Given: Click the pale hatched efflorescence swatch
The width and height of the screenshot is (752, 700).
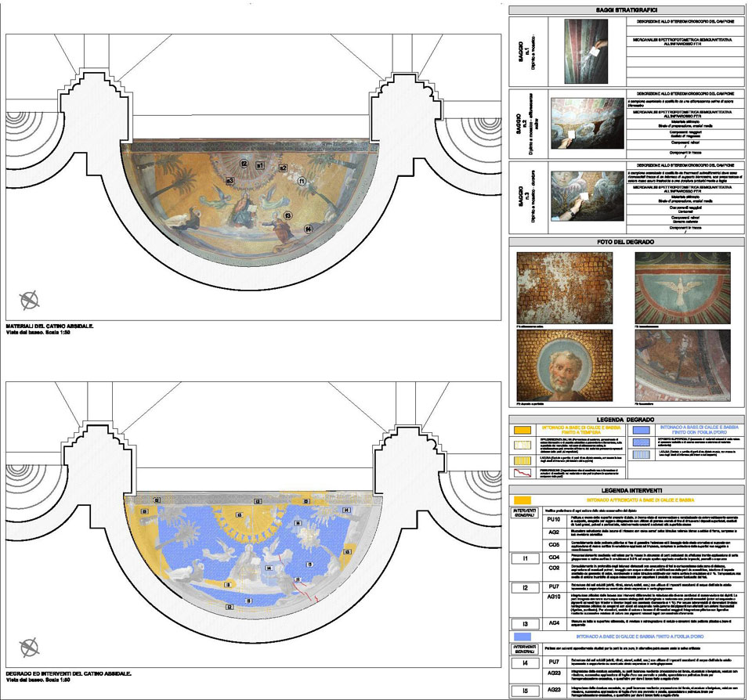Looking at the screenshot, I should [x=522, y=445].
